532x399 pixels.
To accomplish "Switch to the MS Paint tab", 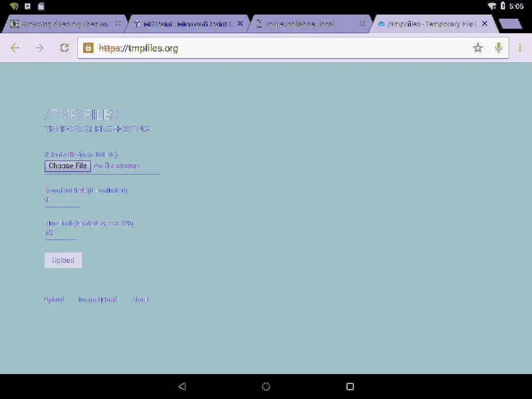I will (x=188, y=24).
